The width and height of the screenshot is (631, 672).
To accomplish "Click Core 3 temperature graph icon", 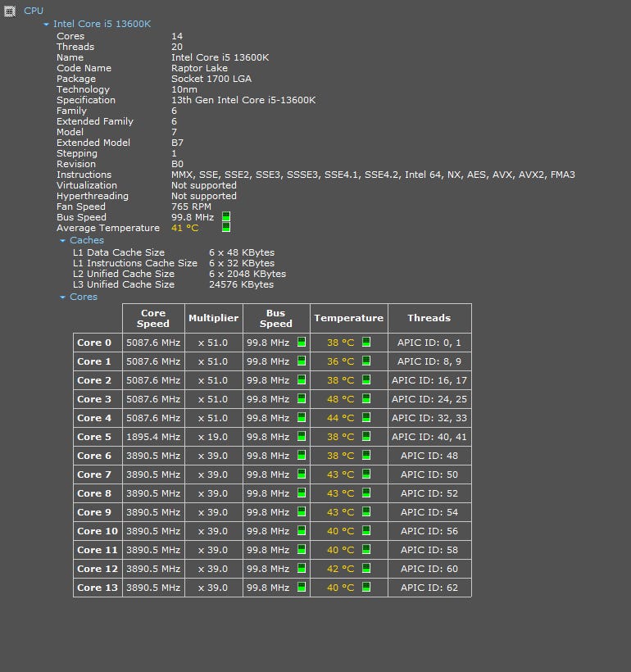I will (x=366, y=398).
